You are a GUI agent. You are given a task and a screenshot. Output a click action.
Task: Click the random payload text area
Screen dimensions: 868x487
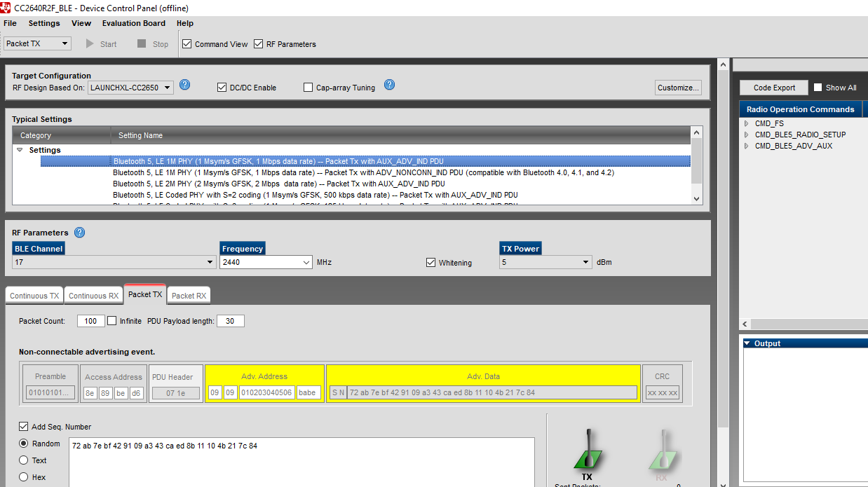tap(301, 462)
